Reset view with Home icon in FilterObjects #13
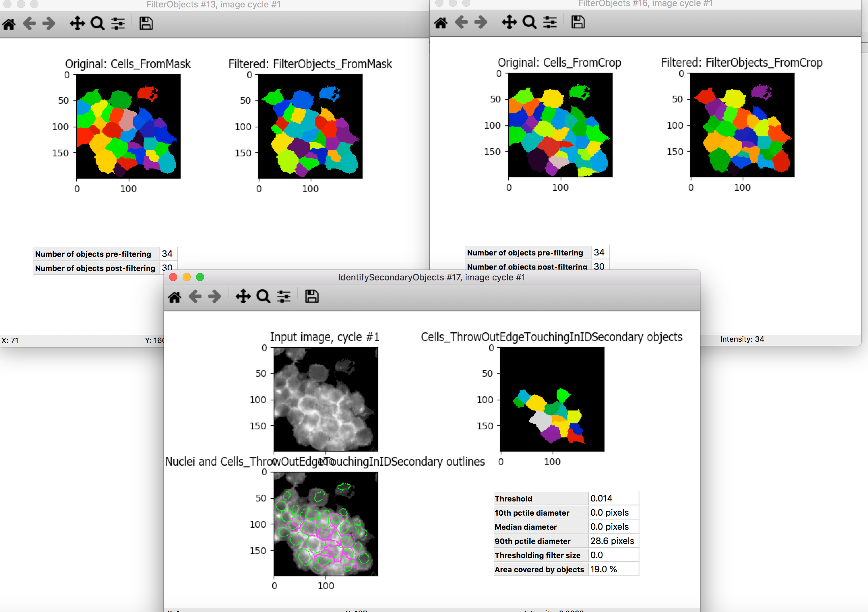The image size is (868, 612). coord(9,24)
